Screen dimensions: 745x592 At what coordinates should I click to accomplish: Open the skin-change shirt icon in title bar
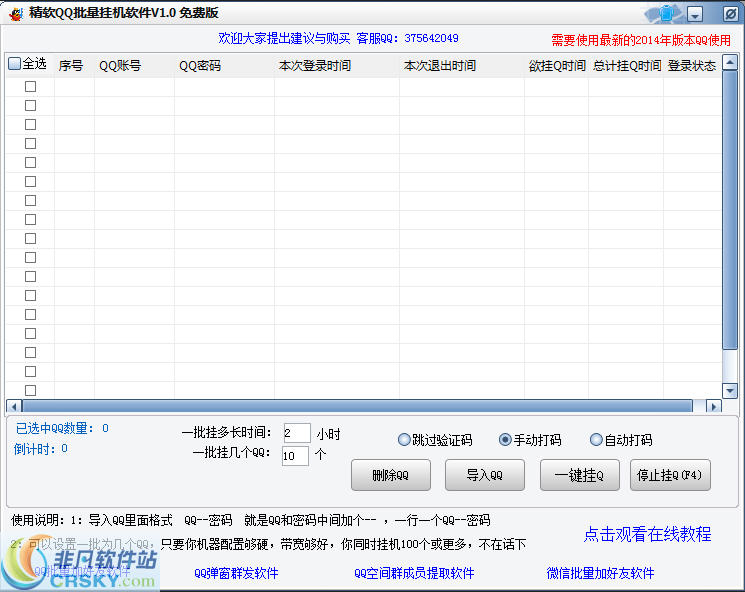click(x=667, y=13)
